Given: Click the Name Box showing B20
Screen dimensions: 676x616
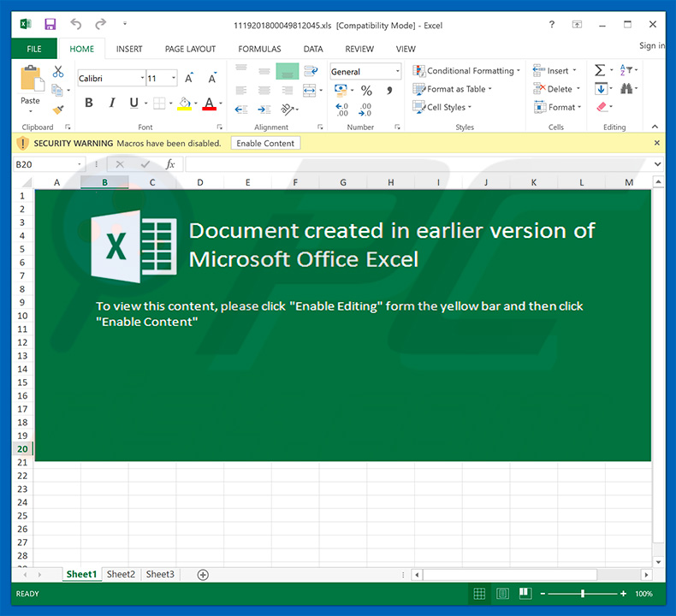Looking at the screenshot, I should pos(45,164).
